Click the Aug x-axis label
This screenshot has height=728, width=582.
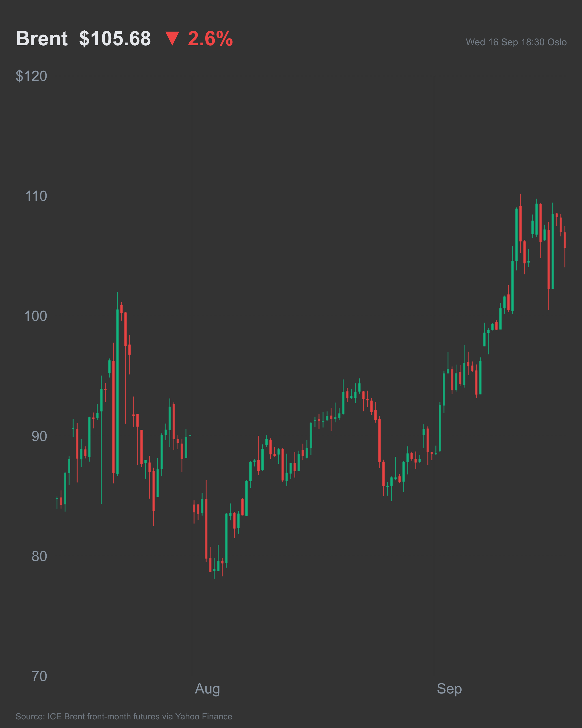click(x=207, y=689)
